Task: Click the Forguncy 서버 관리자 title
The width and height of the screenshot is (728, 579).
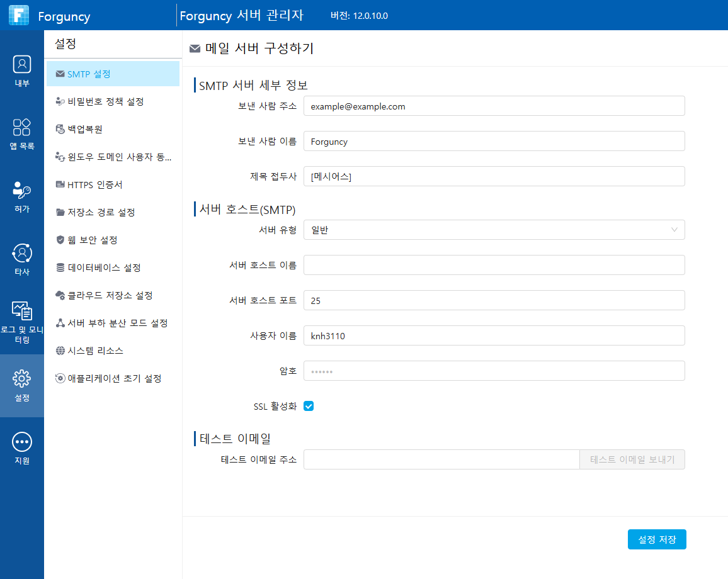Action: point(241,15)
